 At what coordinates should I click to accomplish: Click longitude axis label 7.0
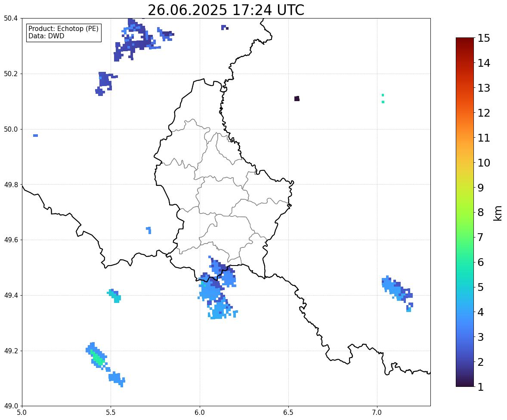(377, 413)
